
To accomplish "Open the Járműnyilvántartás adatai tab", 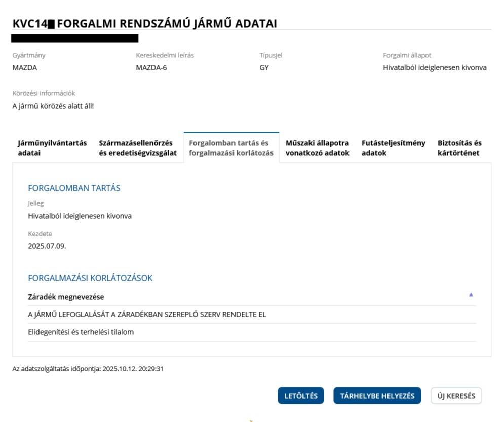I will (x=52, y=148).
